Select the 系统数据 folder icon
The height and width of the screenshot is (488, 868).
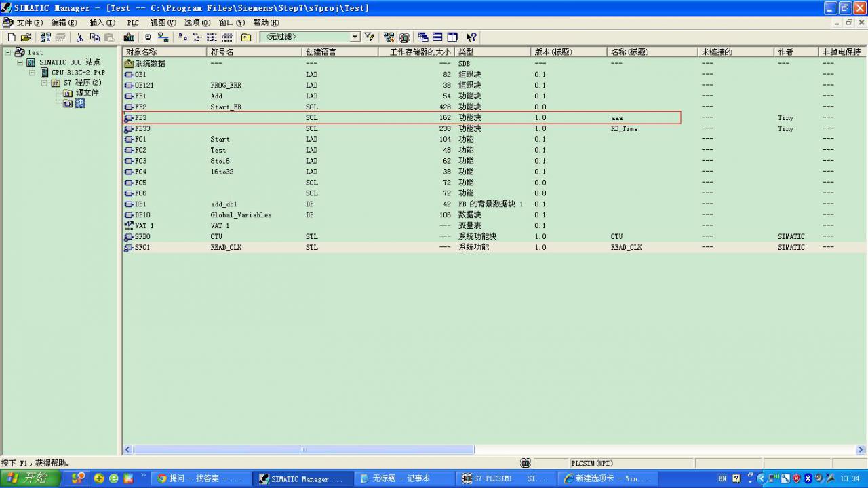[129, 63]
